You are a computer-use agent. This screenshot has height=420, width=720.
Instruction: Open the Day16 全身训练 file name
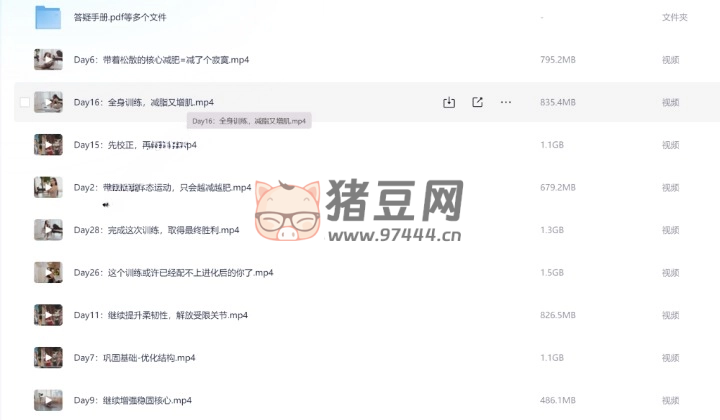143,102
